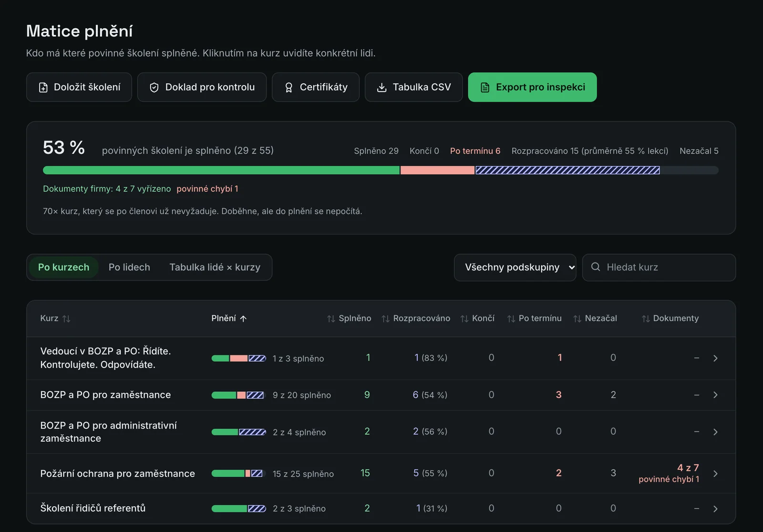Sort table by Dokumenty column

point(670,318)
